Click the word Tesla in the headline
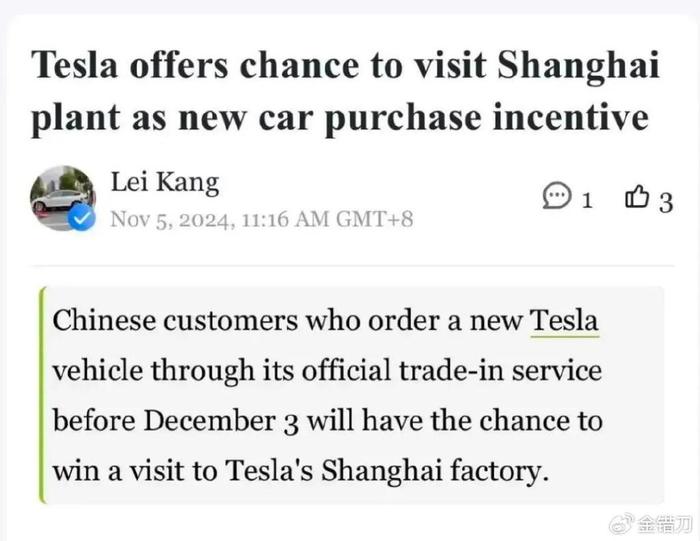 coord(75,65)
